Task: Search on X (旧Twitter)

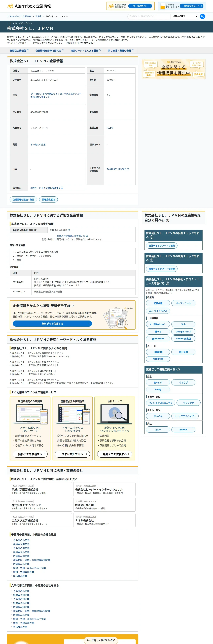Action: click(x=158, y=324)
